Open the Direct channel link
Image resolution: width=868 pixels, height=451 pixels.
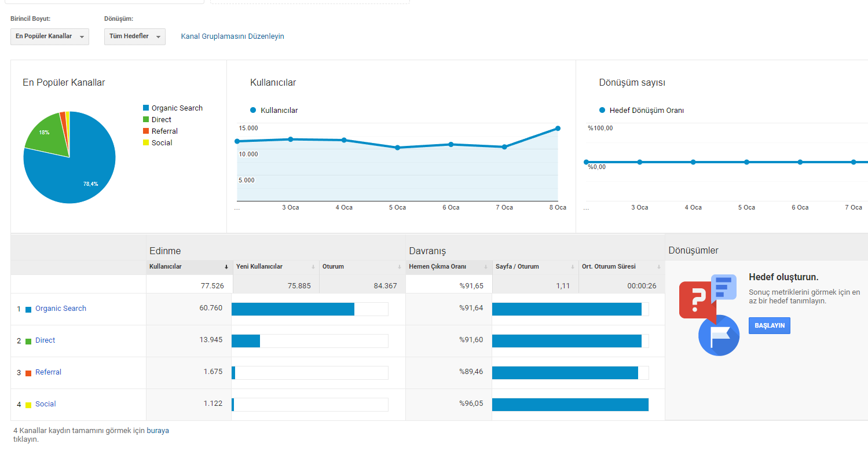tap(45, 340)
